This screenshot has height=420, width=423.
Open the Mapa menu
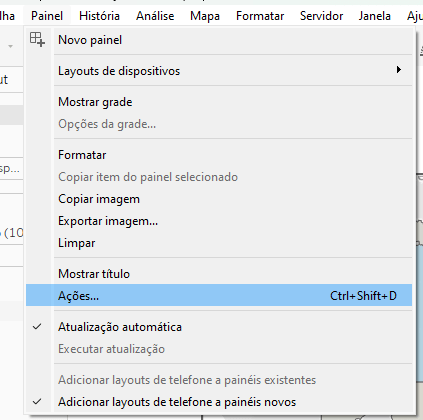pos(205,16)
